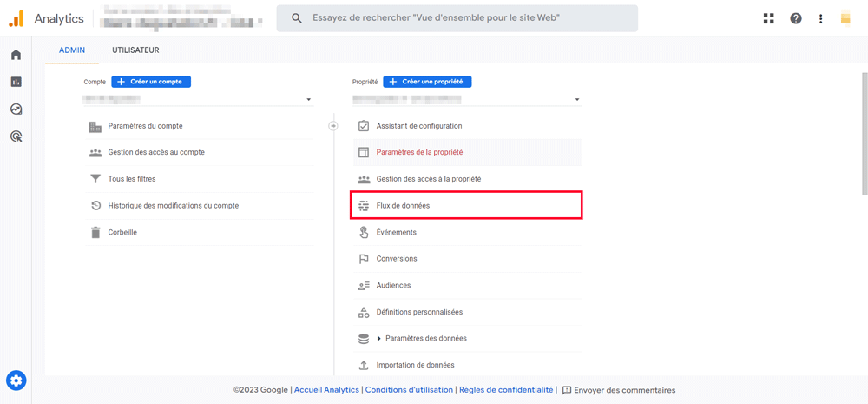The height and width of the screenshot is (404, 868).
Task: Open Gestion des accès à la propriété
Action: click(x=468, y=179)
